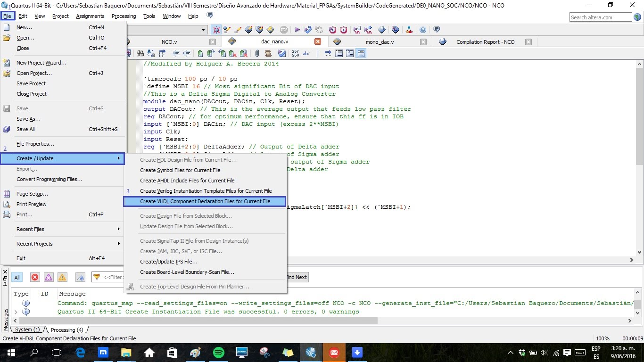Click the errors filter red X icon
644x362 pixels.
point(34,277)
